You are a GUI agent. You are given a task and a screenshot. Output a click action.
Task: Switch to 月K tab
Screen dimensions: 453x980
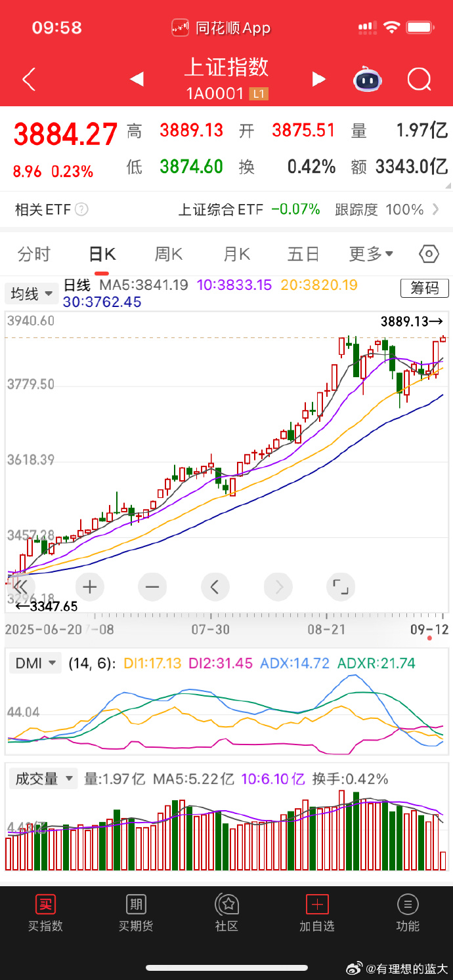point(237,255)
